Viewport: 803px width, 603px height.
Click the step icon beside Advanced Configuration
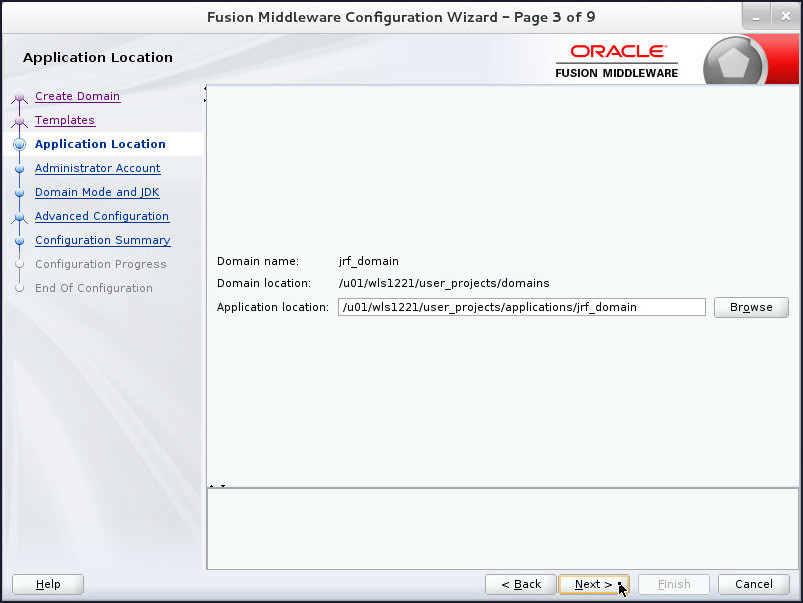(19, 216)
